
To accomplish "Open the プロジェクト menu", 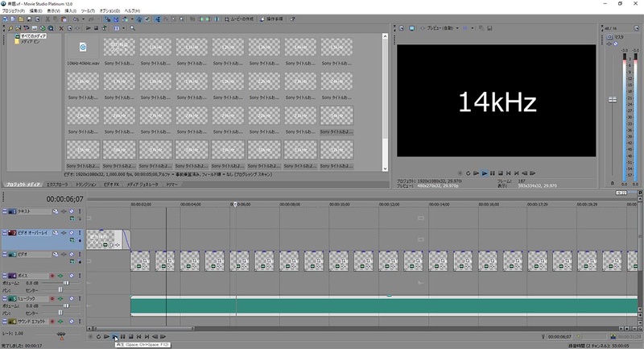I will tap(14, 10).
